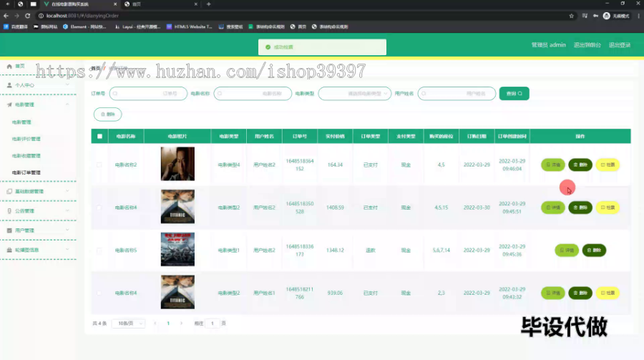Open 电影订单管理 submenu item
644x360 pixels.
[26, 172]
